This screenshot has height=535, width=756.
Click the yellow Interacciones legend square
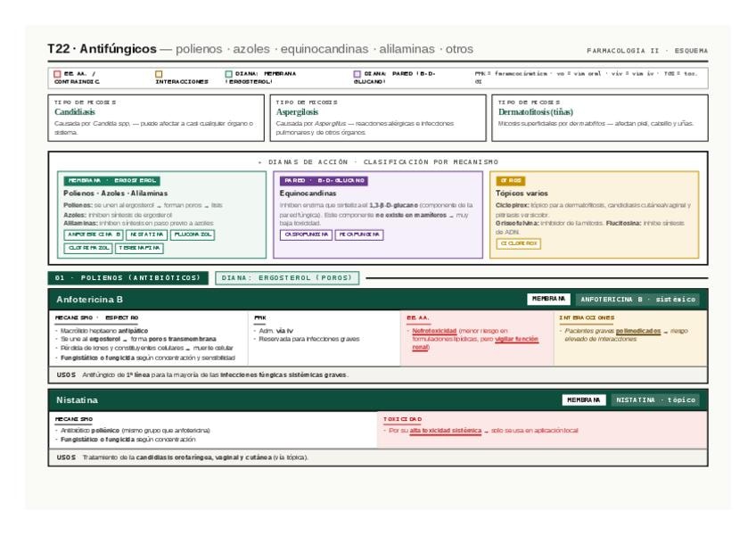coord(159,74)
